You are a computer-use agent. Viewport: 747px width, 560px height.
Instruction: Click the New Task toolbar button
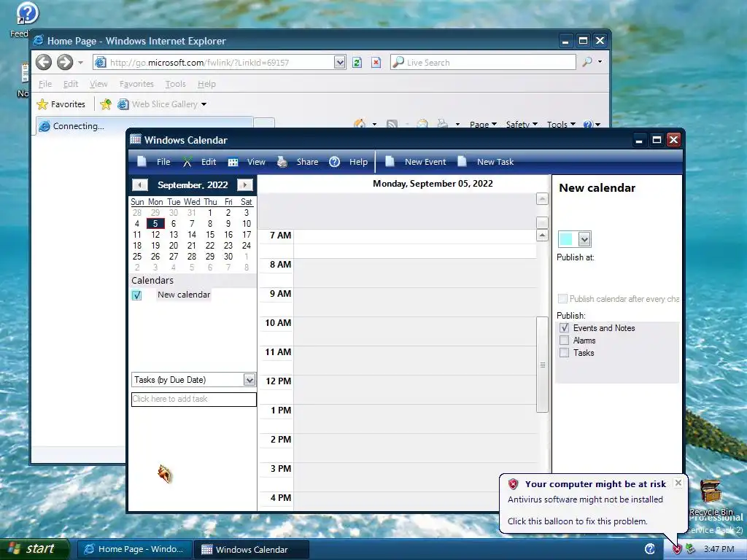pyautogui.click(x=485, y=162)
